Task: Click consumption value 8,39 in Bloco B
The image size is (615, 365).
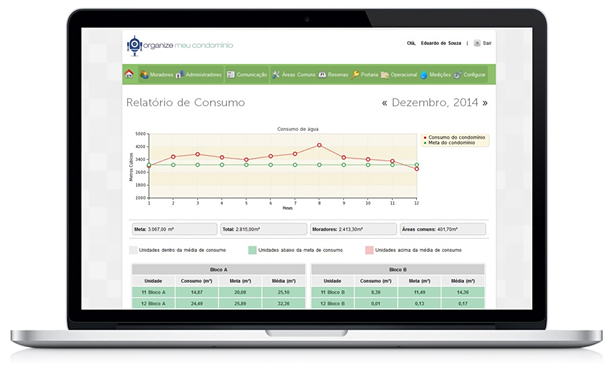Action: (x=376, y=292)
